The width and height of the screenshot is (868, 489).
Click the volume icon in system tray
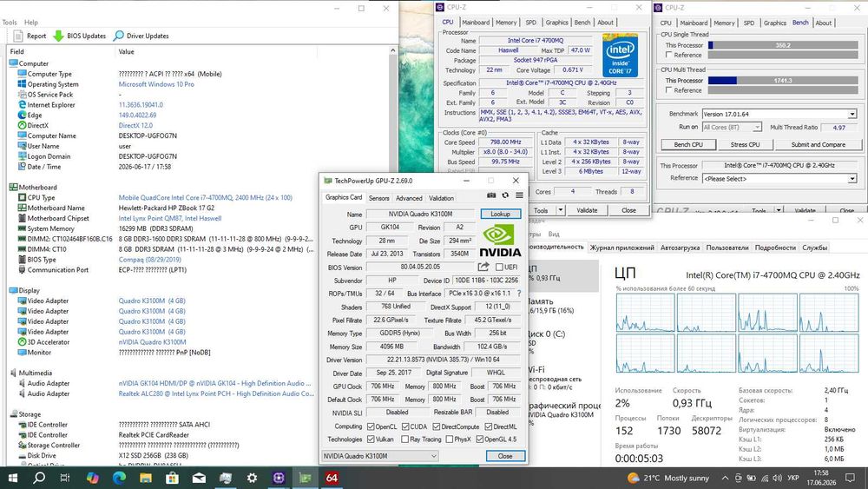(777, 478)
